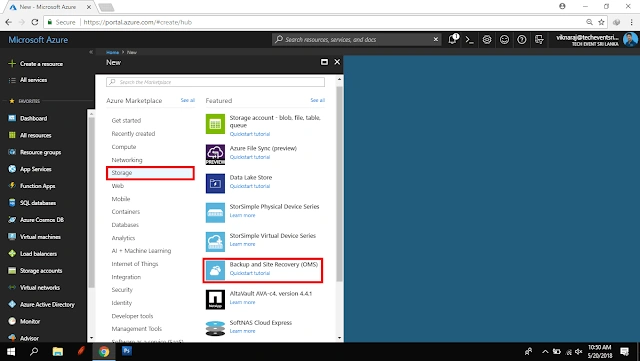Open All services list
Image resolution: width=640 pixels, height=361 pixels.
tap(33, 80)
